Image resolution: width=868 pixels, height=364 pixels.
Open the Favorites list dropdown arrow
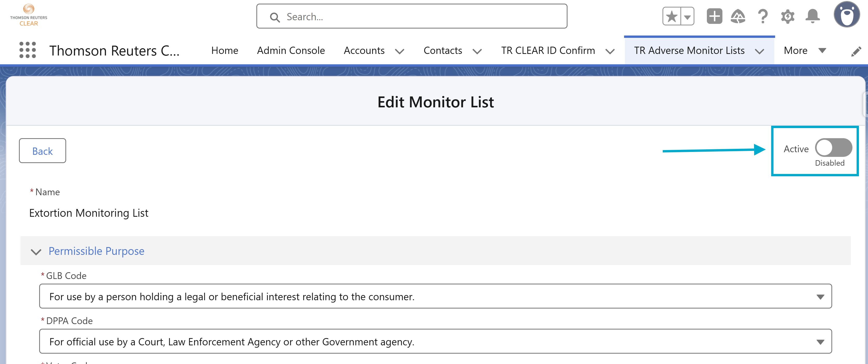click(x=687, y=16)
